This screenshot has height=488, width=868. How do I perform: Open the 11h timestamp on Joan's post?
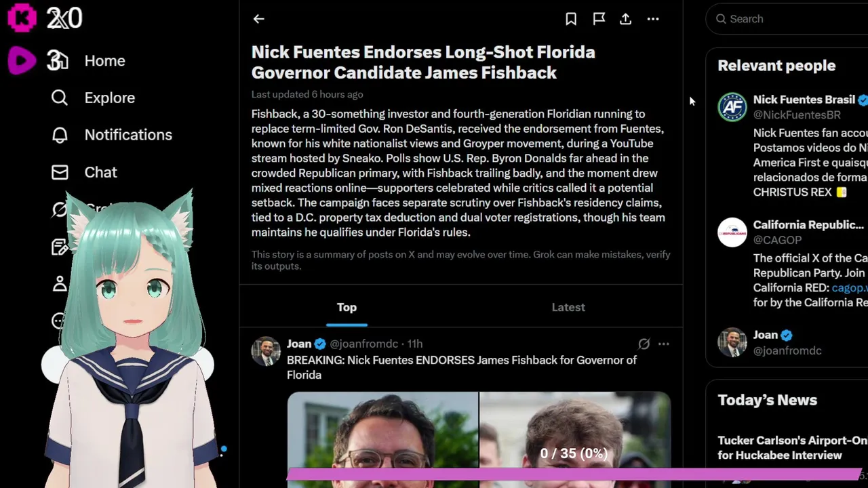(x=415, y=344)
